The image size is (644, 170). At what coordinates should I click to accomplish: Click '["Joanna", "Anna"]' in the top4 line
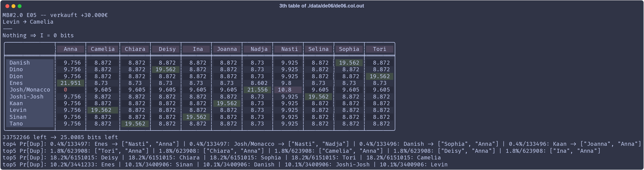point(611,144)
